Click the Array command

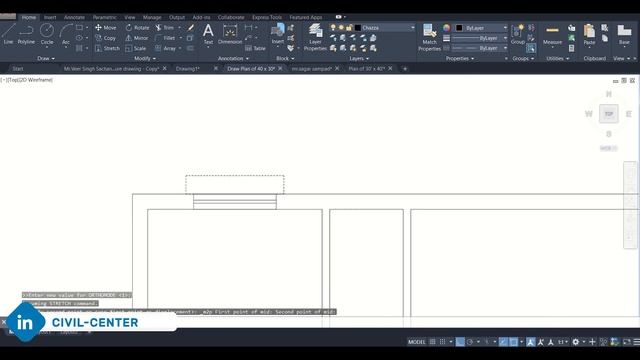point(165,48)
